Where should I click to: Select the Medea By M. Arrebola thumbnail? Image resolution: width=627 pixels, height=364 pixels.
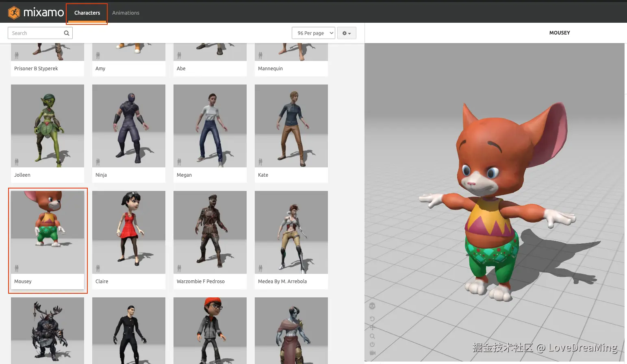click(291, 232)
